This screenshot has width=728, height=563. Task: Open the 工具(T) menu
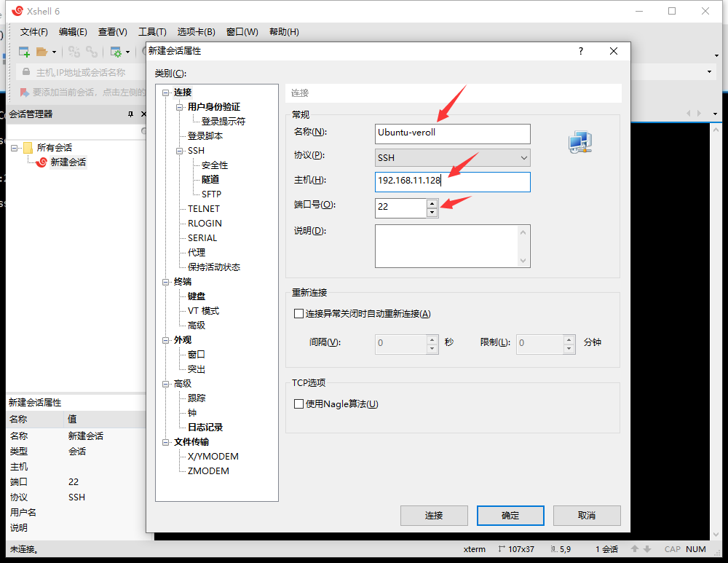click(152, 31)
